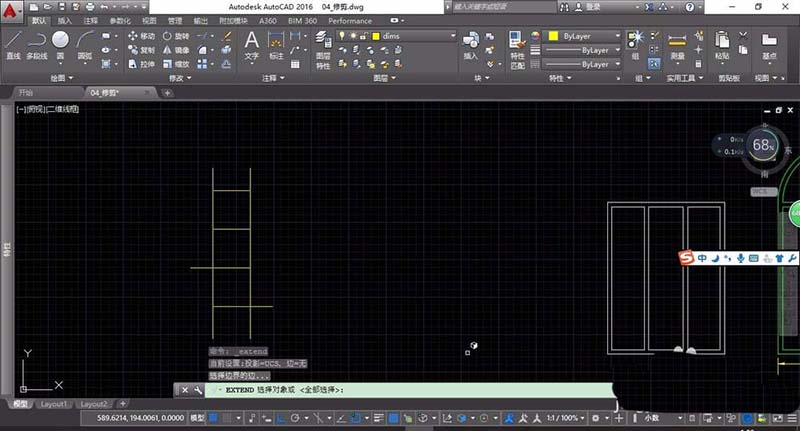Click the yellow layer color swatch
This screenshot has height=431, width=800.
(x=374, y=36)
